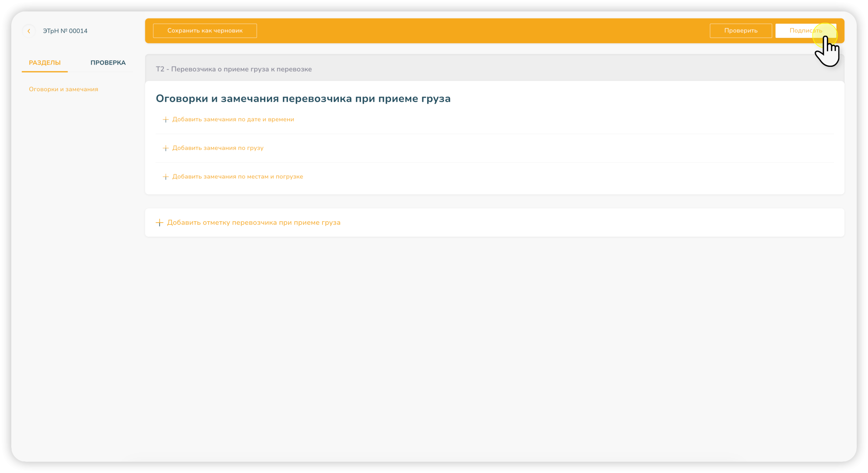The image size is (868, 473).
Task: Expand Добавить замечания по дате и времени
Action: click(233, 119)
